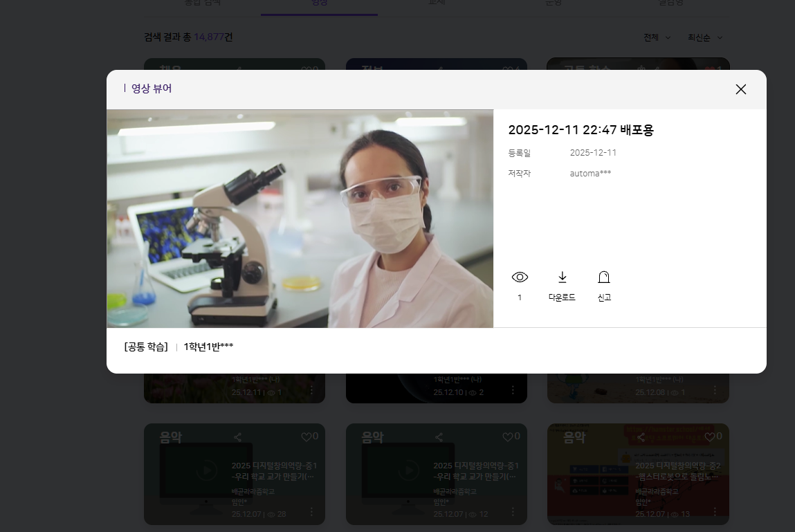Toggle the heart on the 12-view 음악 card
The height and width of the screenshot is (532, 795).
click(509, 437)
